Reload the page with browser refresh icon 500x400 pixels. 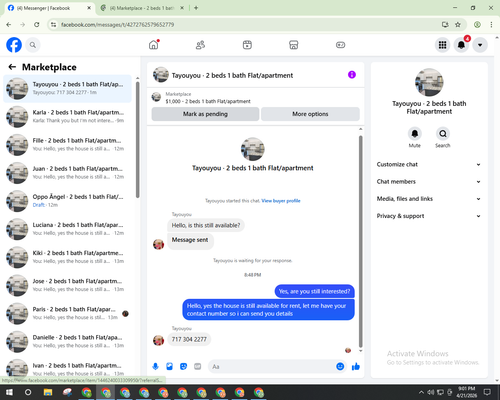(37, 25)
